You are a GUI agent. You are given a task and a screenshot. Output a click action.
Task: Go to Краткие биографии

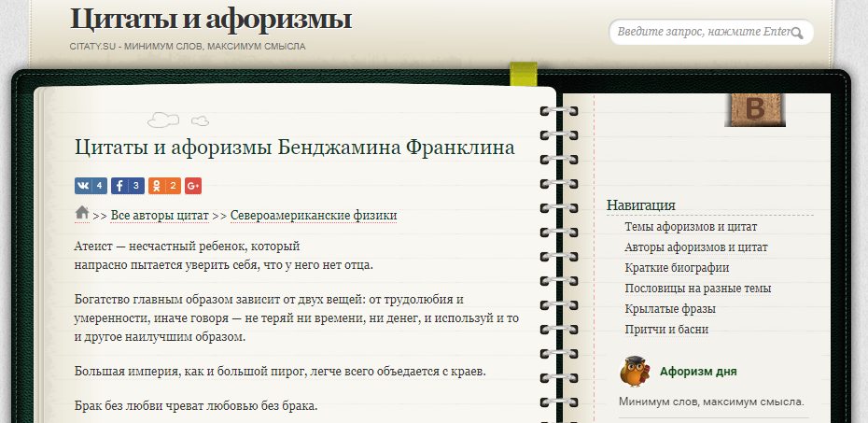tap(676, 268)
